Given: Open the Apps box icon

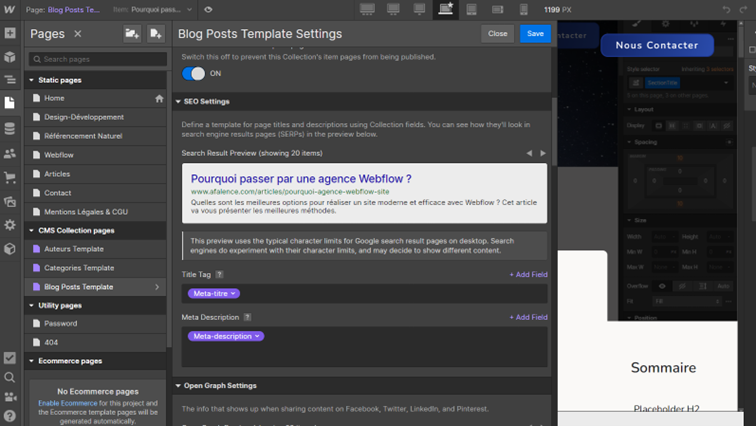Looking at the screenshot, I should pyautogui.click(x=10, y=249).
